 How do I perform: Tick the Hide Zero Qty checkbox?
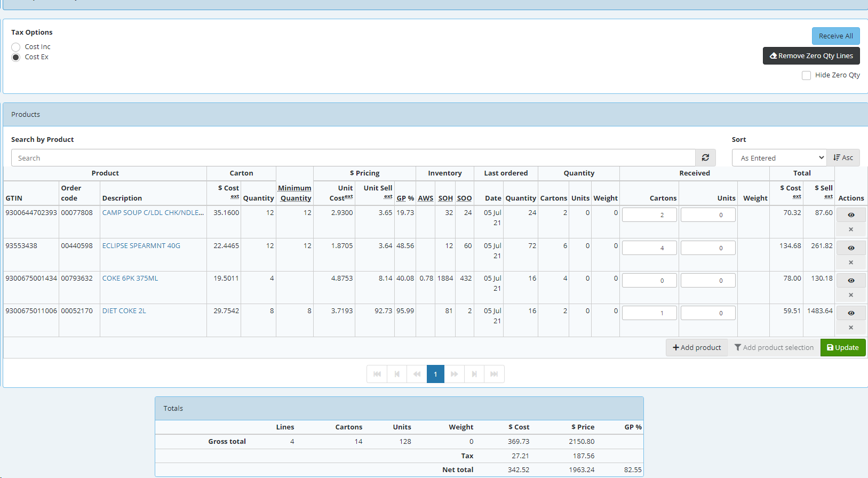(x=806, y=75)
